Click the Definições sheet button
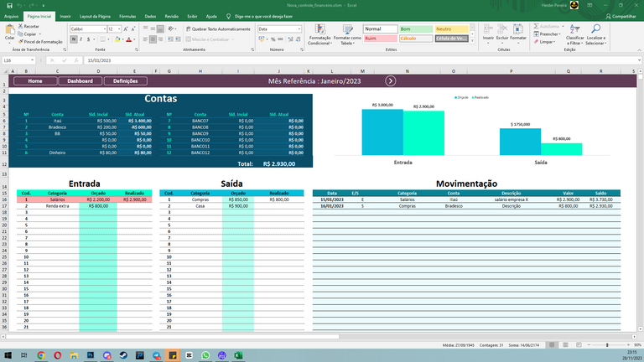The width and height of the screenshot is (644, 362). click(x=126, y=80)
